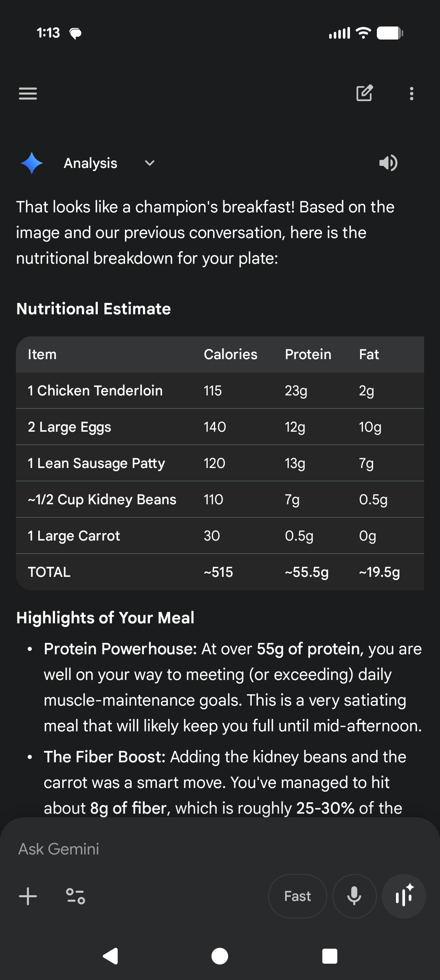This screenshot has height=980, width=440.
Task: Tap the blue Gemini sparkle icon
Action: (x=32, y=163)
